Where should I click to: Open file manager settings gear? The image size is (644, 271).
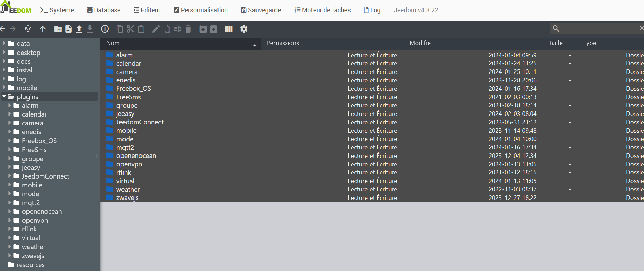coord(244,29)
